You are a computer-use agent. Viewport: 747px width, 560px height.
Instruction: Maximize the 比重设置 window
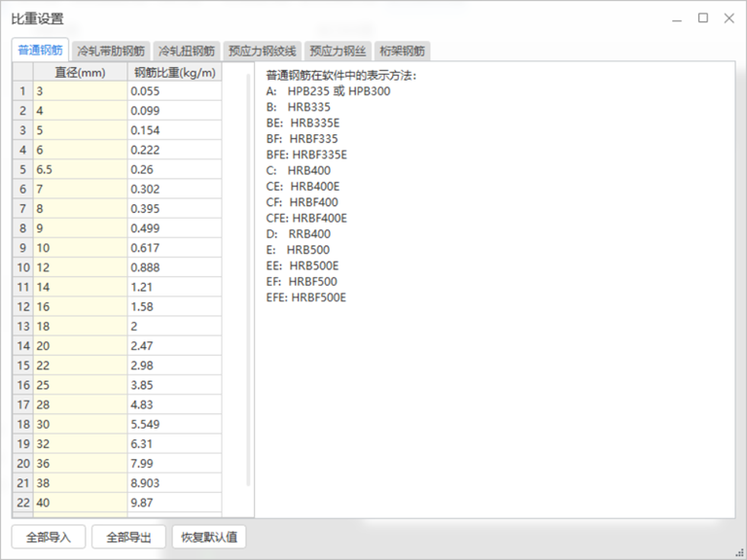coord(702,17)
